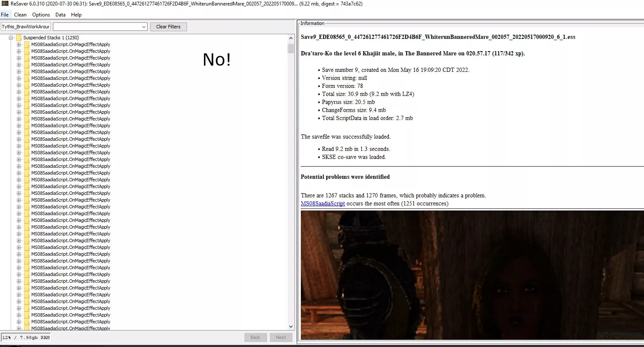
Task: Click the 'Save number 9, created on' line
Action: click(x=396, y=70)
